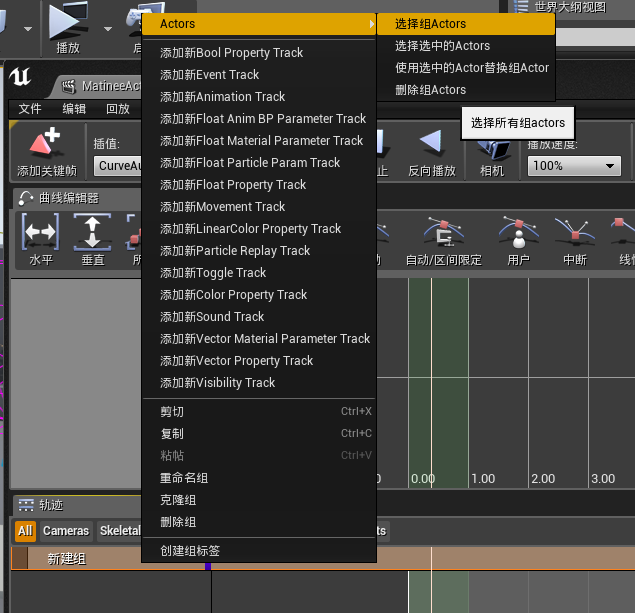Click 创建组标签 (Create Group Tab)

[259, 550]
